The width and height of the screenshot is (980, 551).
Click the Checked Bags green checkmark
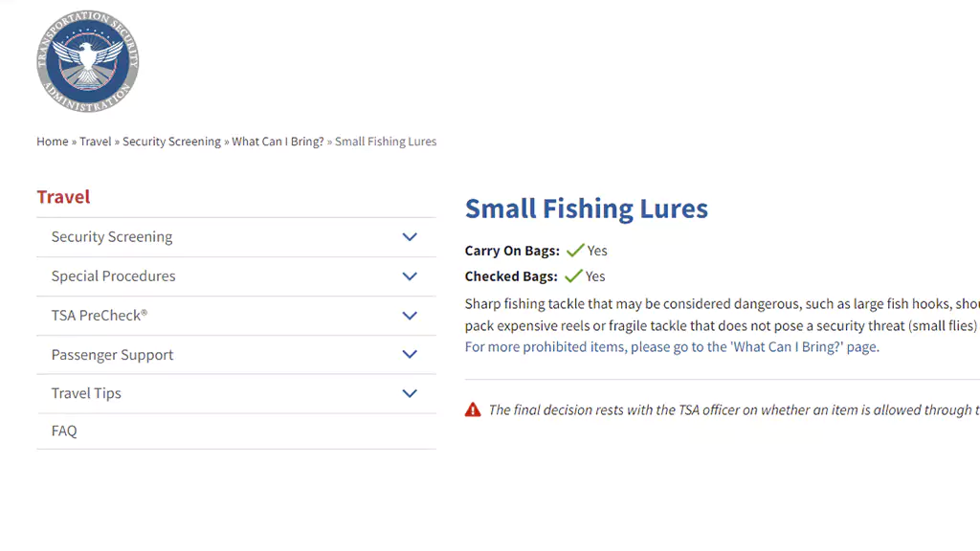(x=573, y=276)
